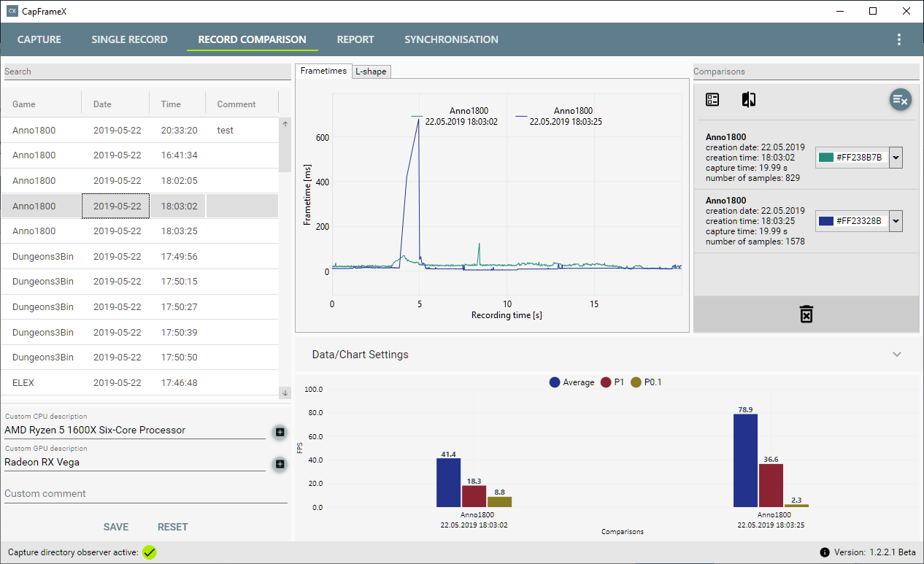The width and height of the screenshot is (924, 564).
Task: Toggle the P1 legend entry
Action: 612,382
